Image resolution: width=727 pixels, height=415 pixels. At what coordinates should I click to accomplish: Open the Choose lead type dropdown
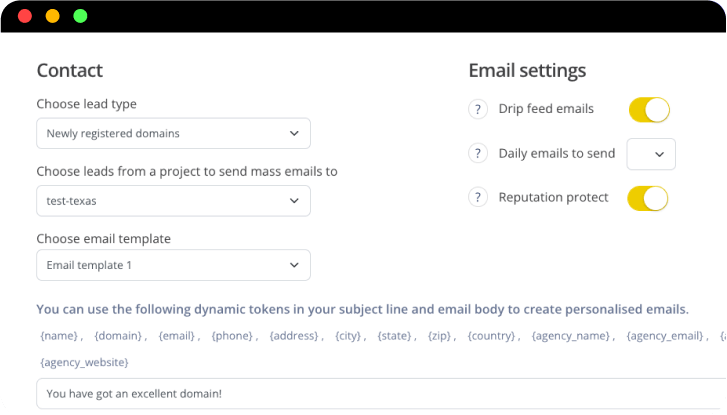(173, 133)
